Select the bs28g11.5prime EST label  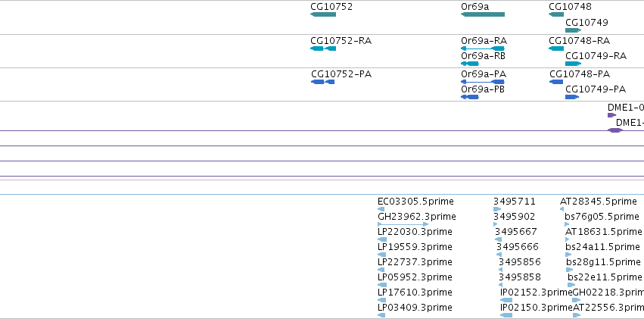[604, 262]
